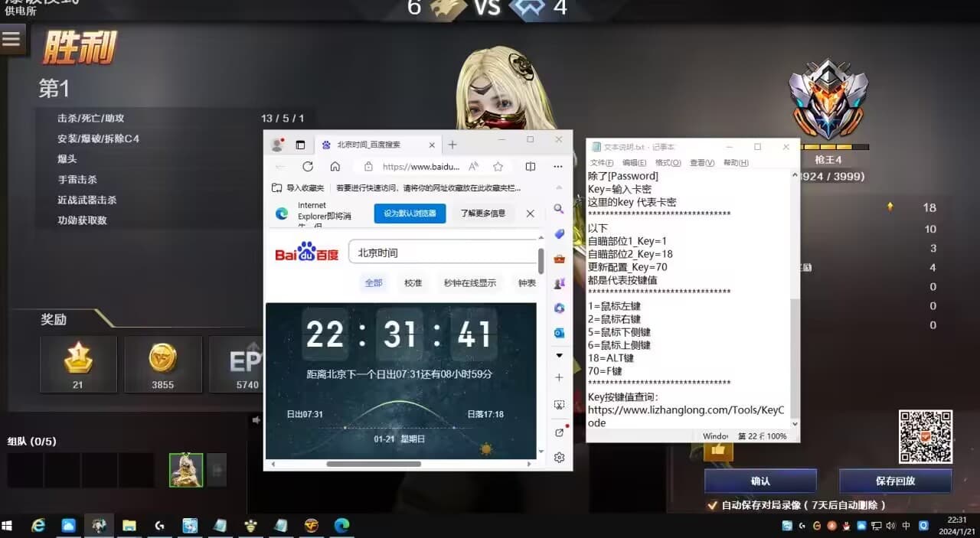
Task: Click the network tray icon
Action: tap(875, 526)
